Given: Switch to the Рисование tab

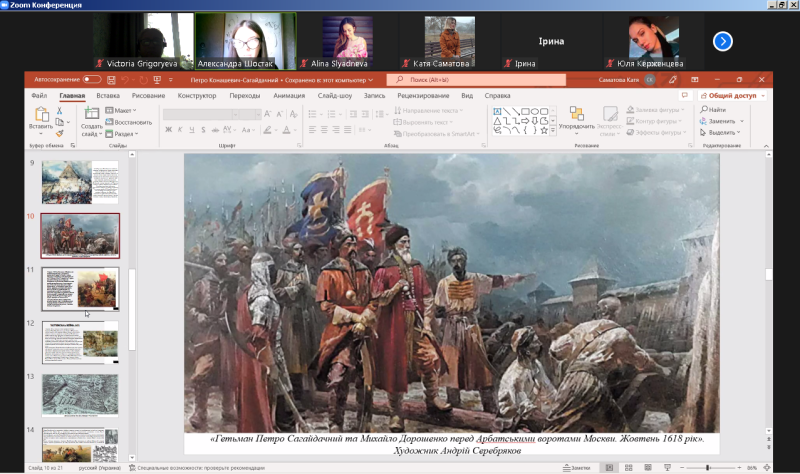Looking at the screenshot, I should [148, 95].
